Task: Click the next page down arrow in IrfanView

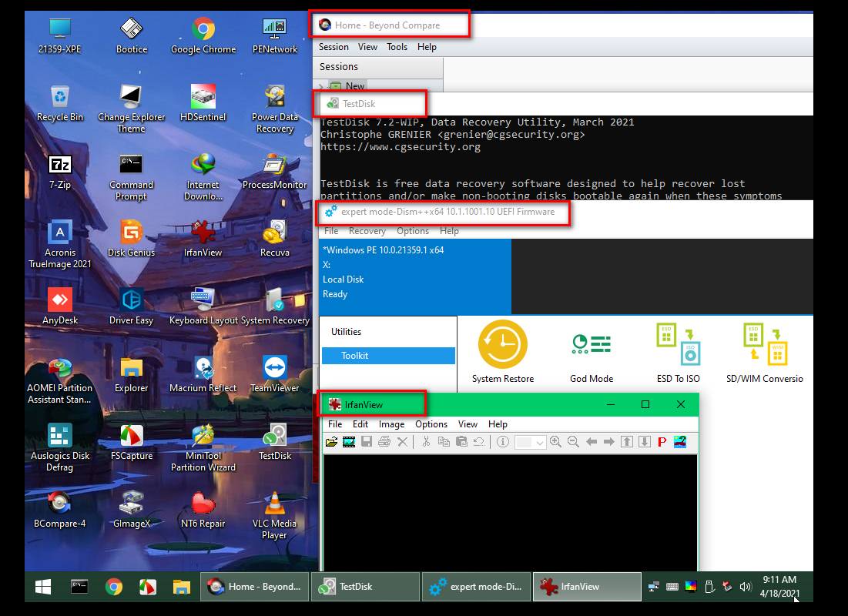Action: click(x=644, y=442)
